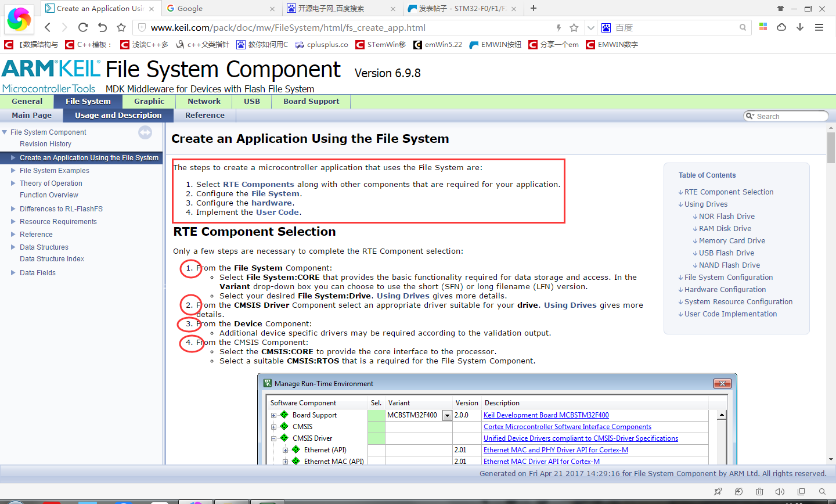This screenshot has width=836, height=504.
Task: Click the page vertical scrollbar thumb
Action: [x=831, y=147]
